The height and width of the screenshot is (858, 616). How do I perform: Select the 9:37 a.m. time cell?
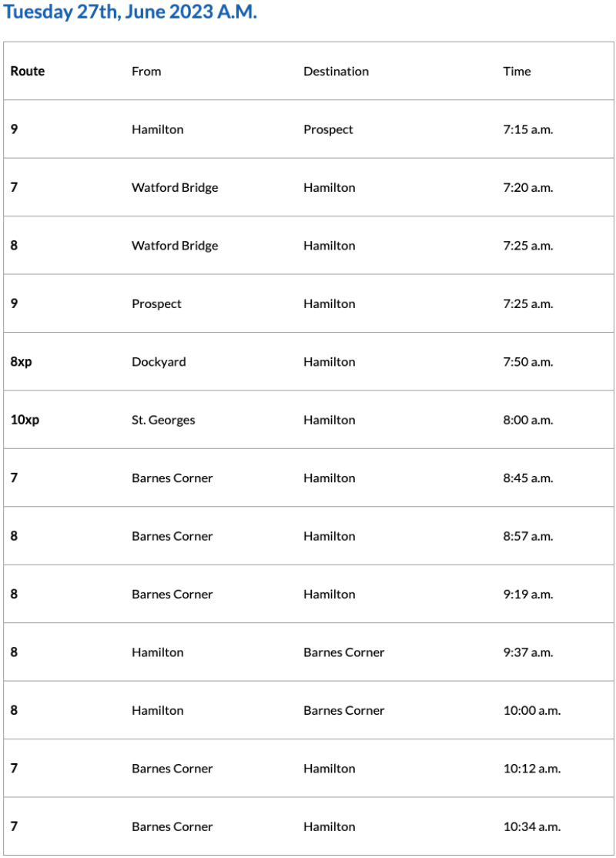pyautogui.click(x=527, y=652)
